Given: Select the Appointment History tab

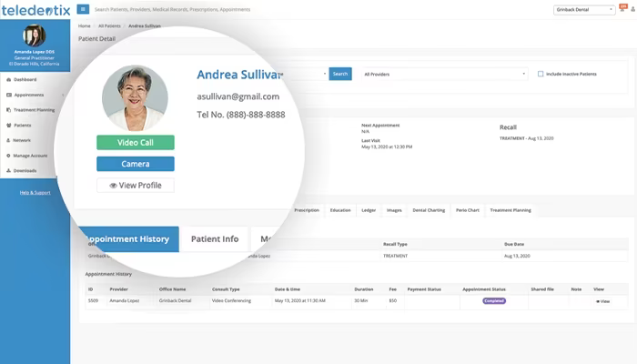Looking at the screenshot, I should point(128,238).
